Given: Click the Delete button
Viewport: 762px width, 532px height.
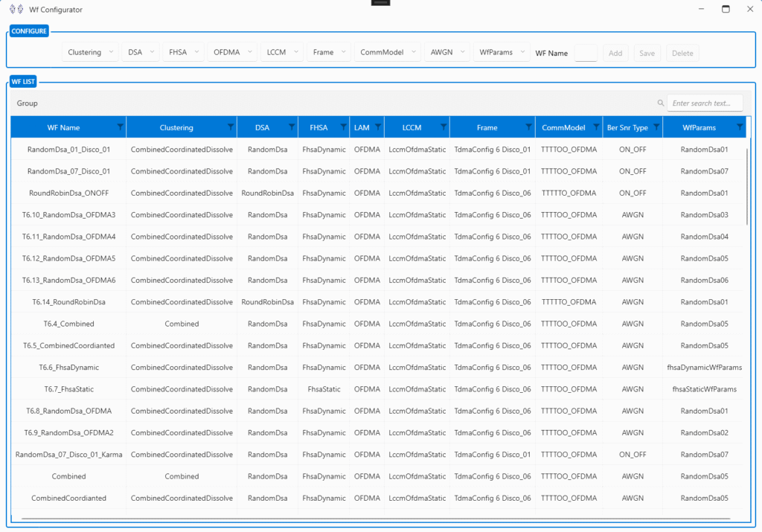Looking at the screenshot, I should 682,53.
